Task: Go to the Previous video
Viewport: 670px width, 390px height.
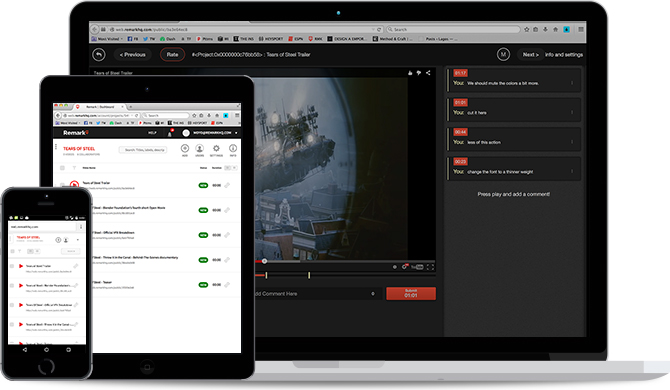Action: pyautogui.click(x=132, y=55)
